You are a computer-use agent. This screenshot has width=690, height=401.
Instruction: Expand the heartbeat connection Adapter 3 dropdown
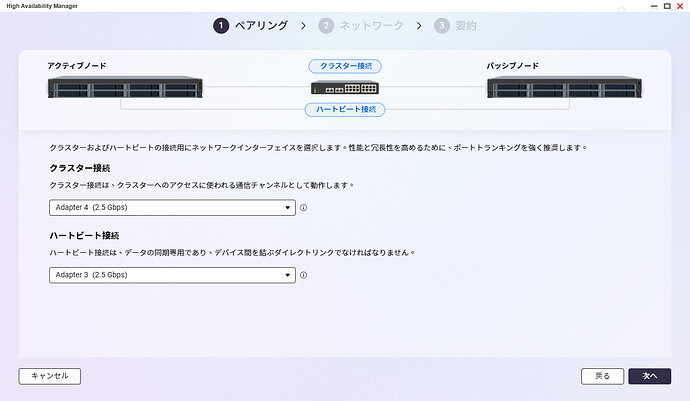click(x=172, y=275)
